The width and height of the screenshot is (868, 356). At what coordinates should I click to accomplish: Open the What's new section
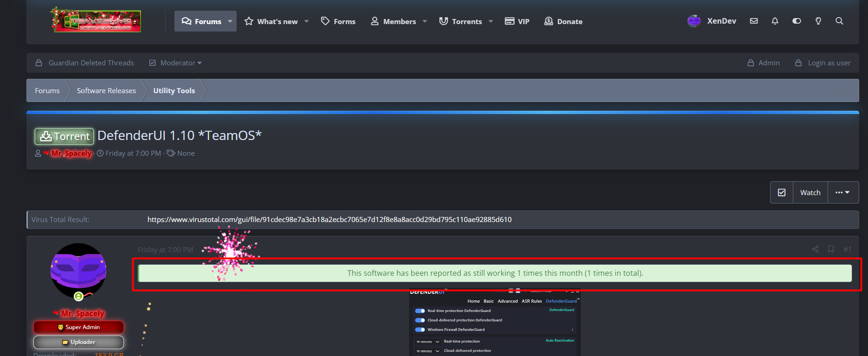pyautogui.click(x=271, y=21)
